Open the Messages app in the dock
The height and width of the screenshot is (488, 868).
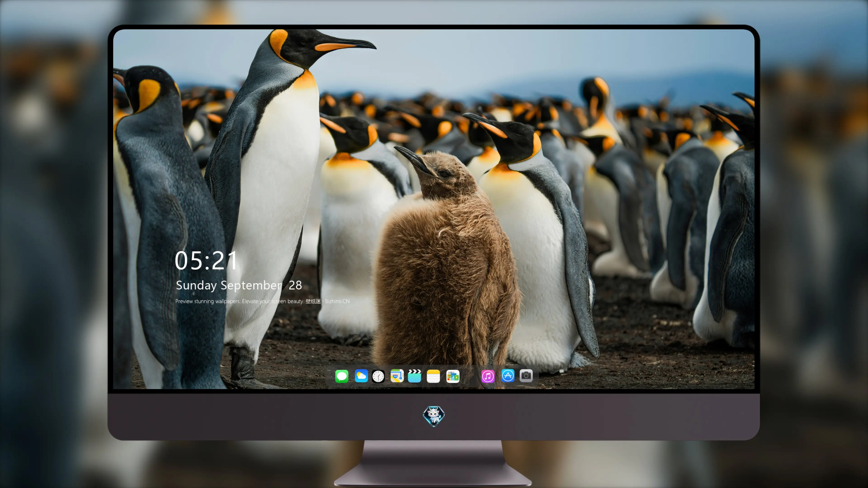point(342,376)
